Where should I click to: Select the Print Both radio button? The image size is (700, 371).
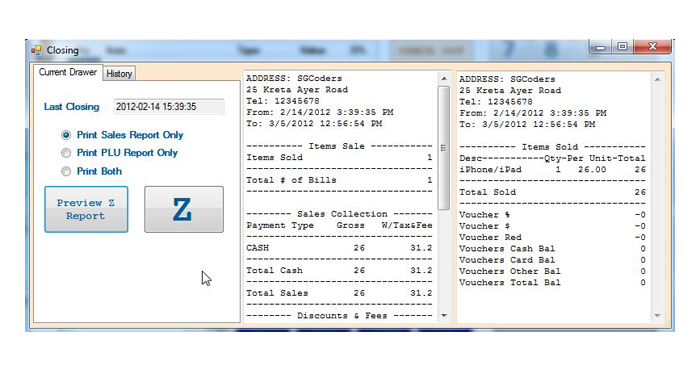(66, 171)
